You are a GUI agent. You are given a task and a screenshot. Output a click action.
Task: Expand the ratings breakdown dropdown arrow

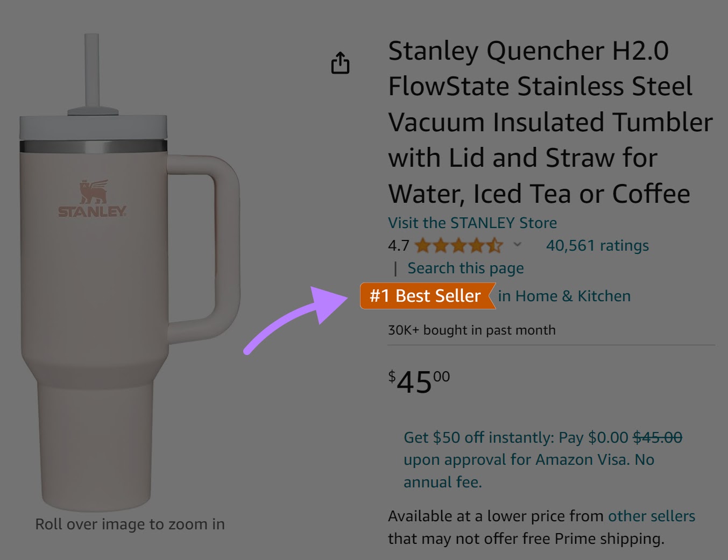tap(517, 245)
